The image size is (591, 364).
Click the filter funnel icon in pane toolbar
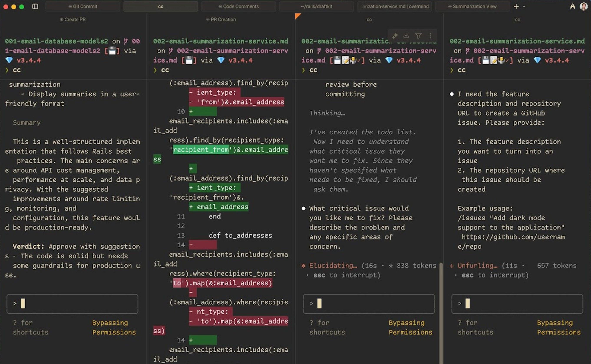click(418, 36)
